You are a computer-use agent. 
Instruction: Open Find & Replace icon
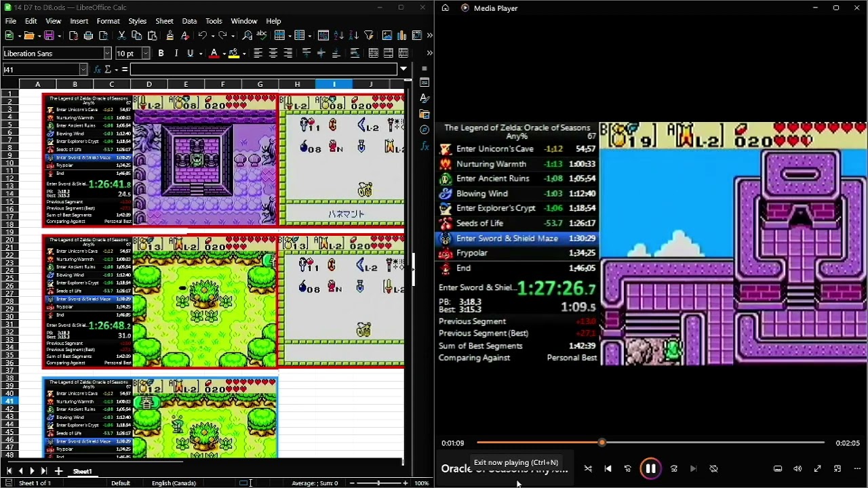coord(247,35)
